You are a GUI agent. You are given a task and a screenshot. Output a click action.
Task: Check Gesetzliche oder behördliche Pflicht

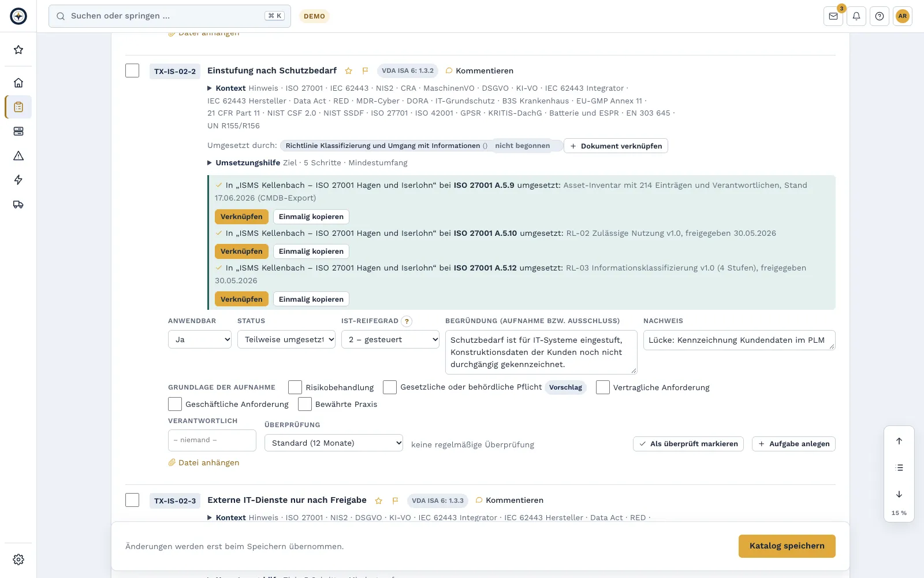coord(390,387)
